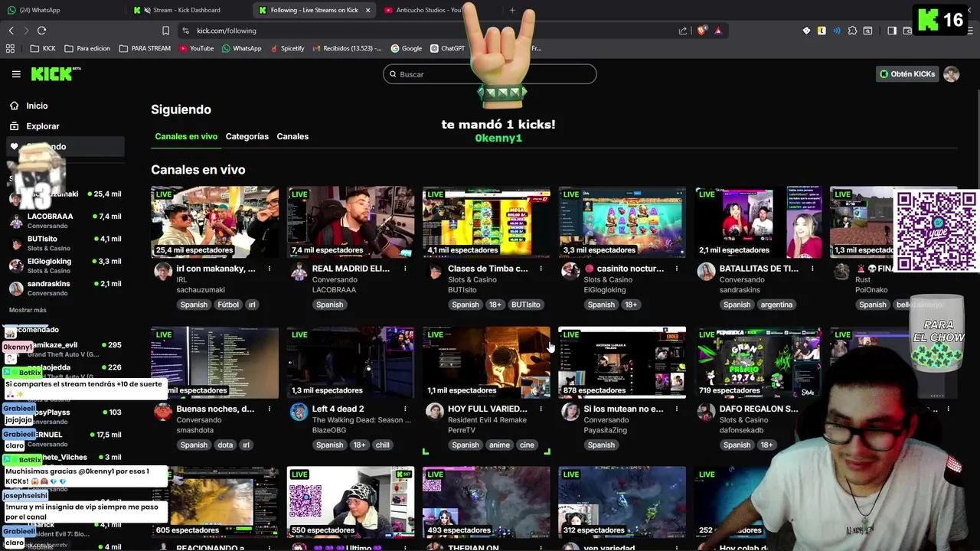Open the Brave Wallet icon
Image resolution: width=980 pixels, height=551 pixels.
[907, 31]
